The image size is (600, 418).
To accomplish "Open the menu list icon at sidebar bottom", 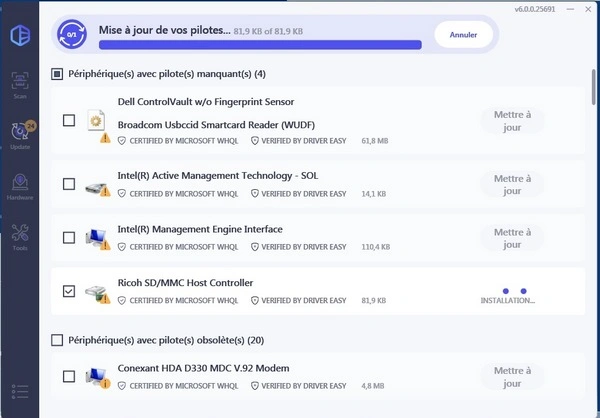I will [x=19, y=390].
